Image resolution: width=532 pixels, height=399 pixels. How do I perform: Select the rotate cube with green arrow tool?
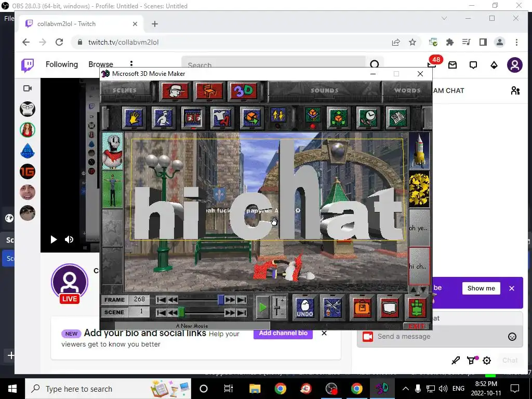251,118
